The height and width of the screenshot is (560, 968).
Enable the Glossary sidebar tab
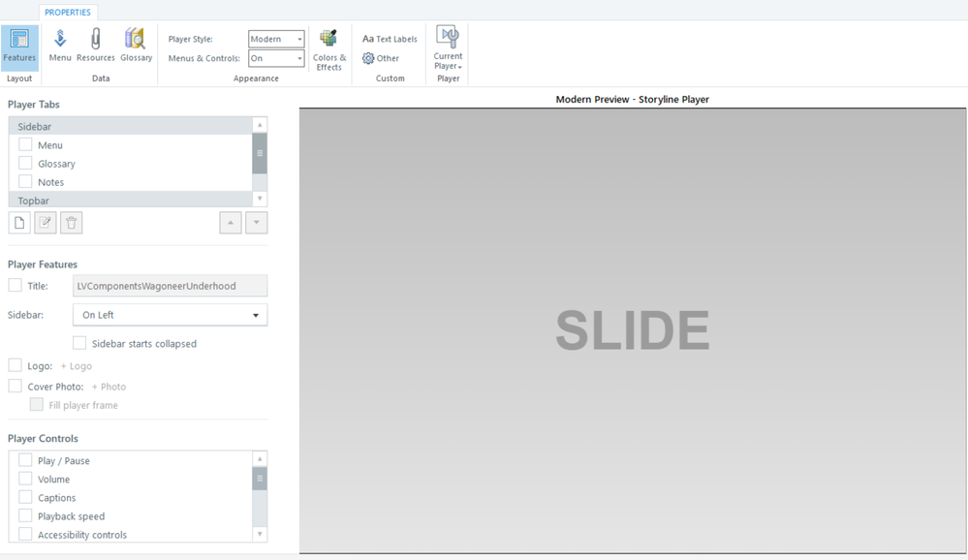25,163
